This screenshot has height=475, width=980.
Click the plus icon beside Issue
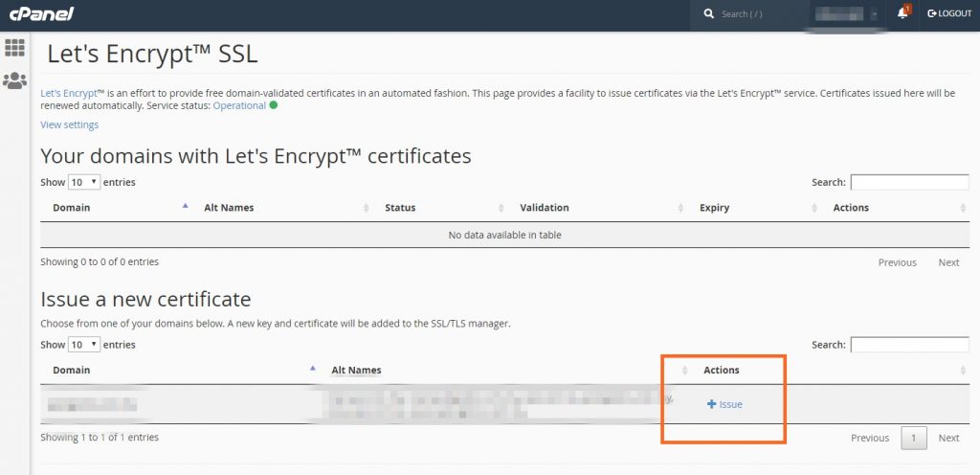(711, 404)
